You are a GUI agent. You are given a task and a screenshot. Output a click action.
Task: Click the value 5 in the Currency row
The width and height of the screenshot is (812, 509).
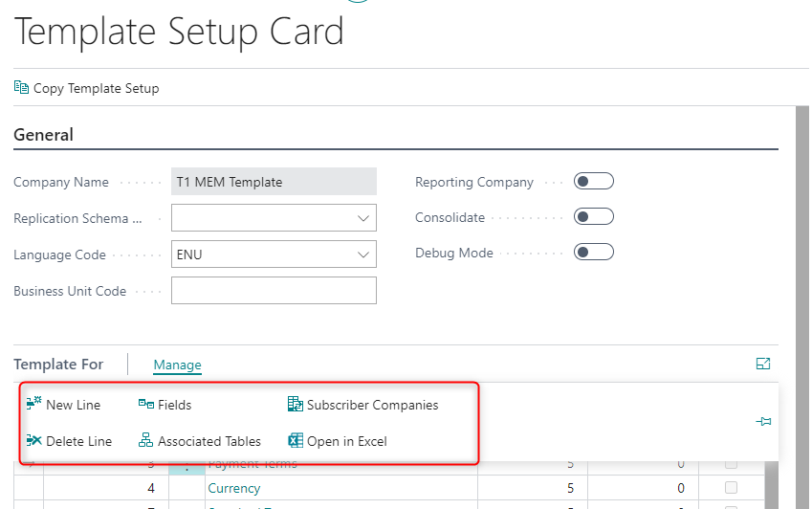coord(570,488)
